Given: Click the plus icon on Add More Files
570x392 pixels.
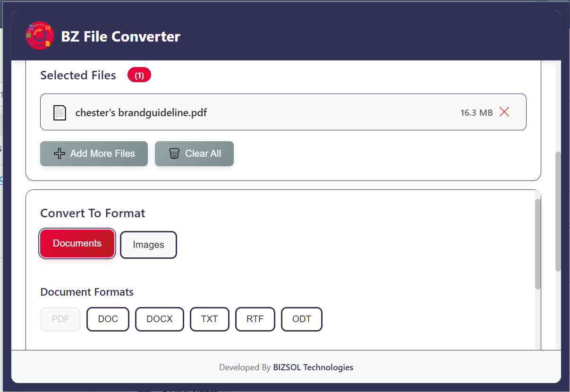Looking at the screenshot, I should [x=60, y=153].
